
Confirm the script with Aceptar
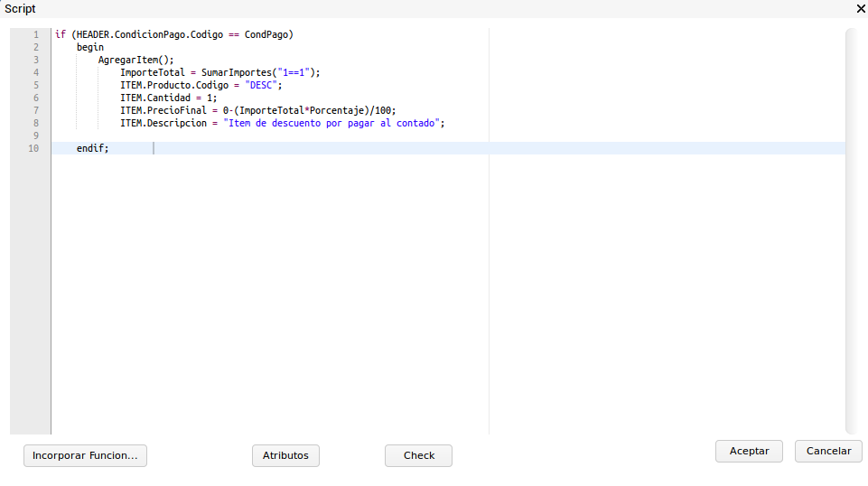[x=749, y=451]
